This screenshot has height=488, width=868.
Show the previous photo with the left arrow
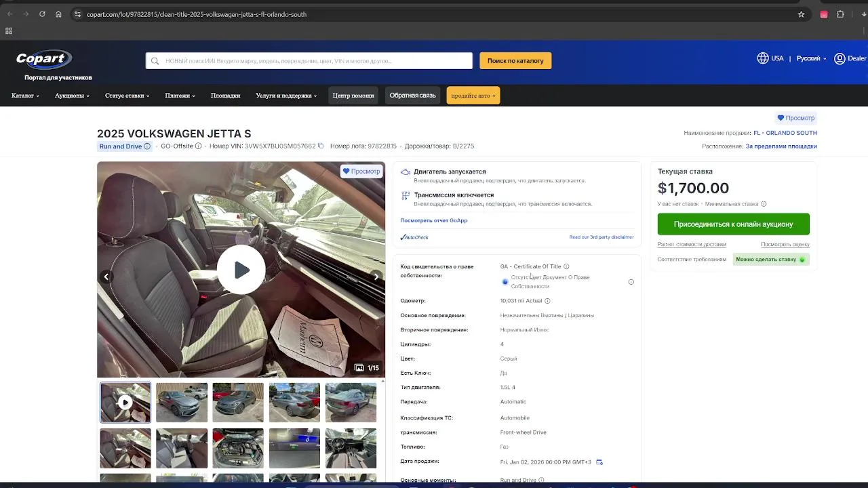coord(106,277)
